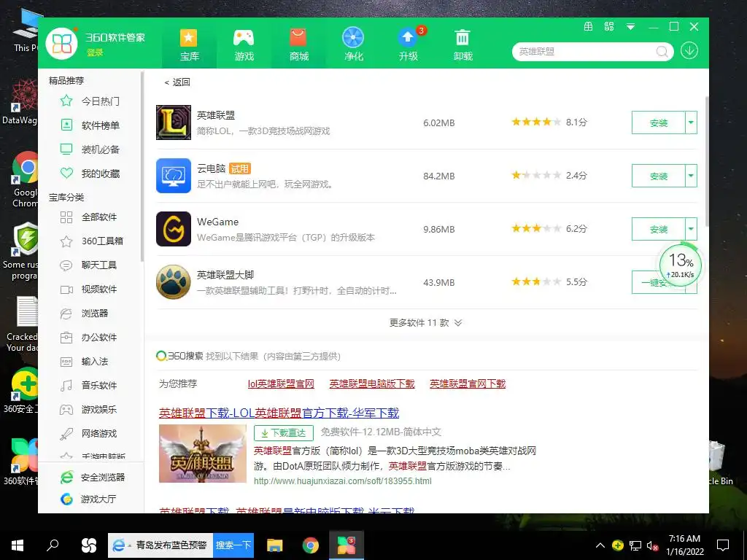747x560 pixels.
Task: Open 英雄联盟官网下载 recommended link
Action: coord(468,384)
